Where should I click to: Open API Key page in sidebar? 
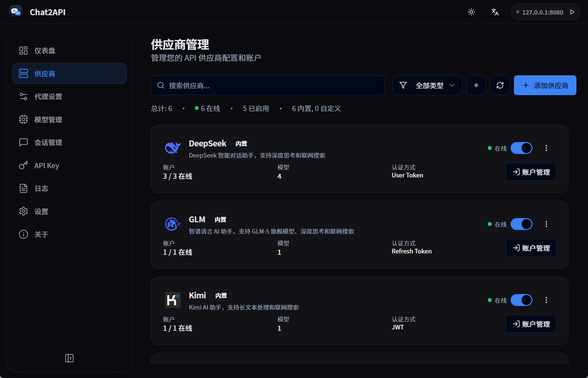point(69,166)
